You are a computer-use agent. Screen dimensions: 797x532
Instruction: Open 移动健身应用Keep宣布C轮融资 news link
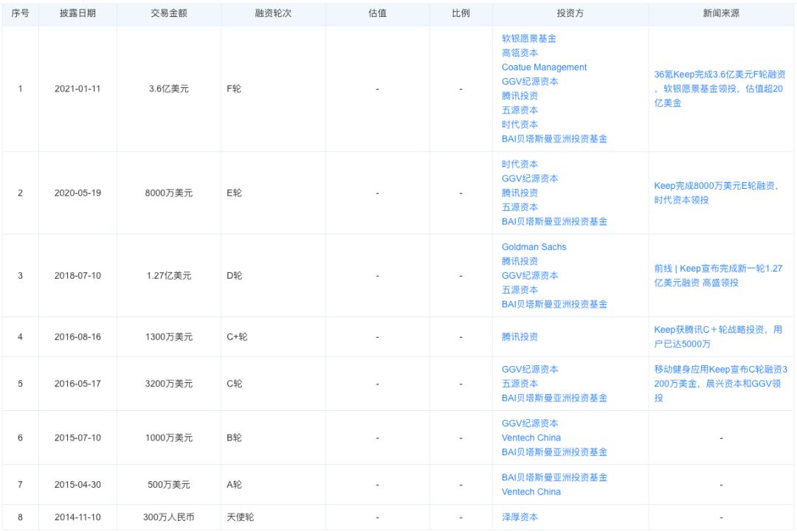720,384
